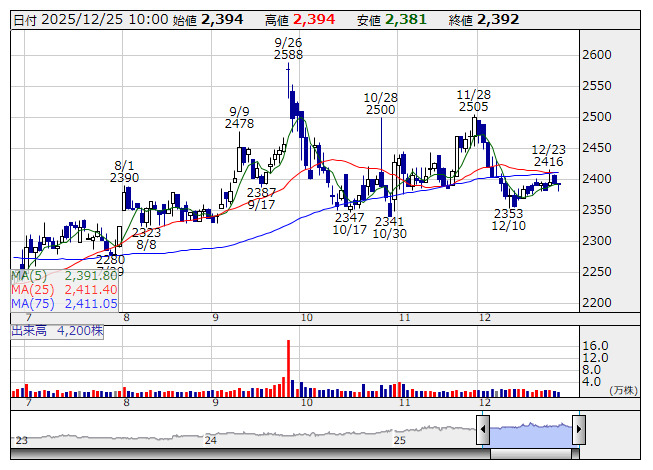Click the 2323 8/8 low label
653x470 pixels.
pos(147,238)
